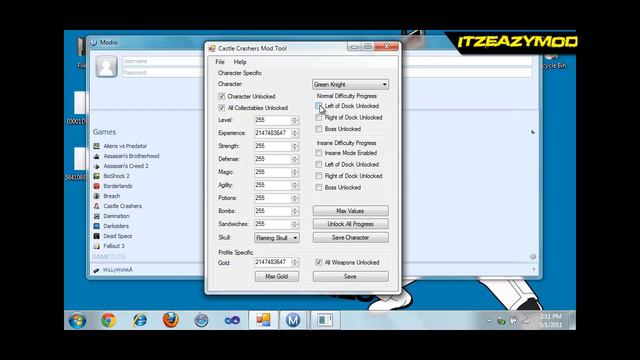Click the Save Character button
The height and width of the screenshot is (360, 640).
click(351, 238)
